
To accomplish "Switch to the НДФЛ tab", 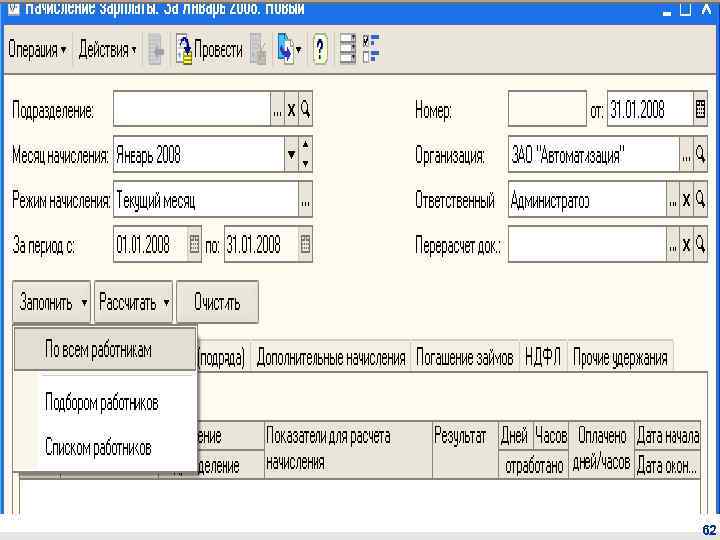I will [x=543, y=358].
